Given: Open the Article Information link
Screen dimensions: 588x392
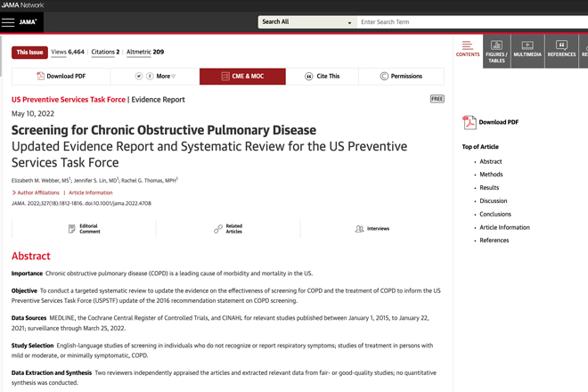Looking at the screenshot, I should click(x=90, y=192).
